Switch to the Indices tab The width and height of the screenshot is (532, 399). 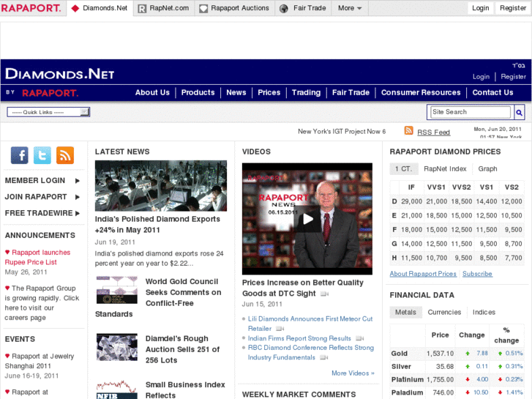pyautogui.click(x=484, y=312)
